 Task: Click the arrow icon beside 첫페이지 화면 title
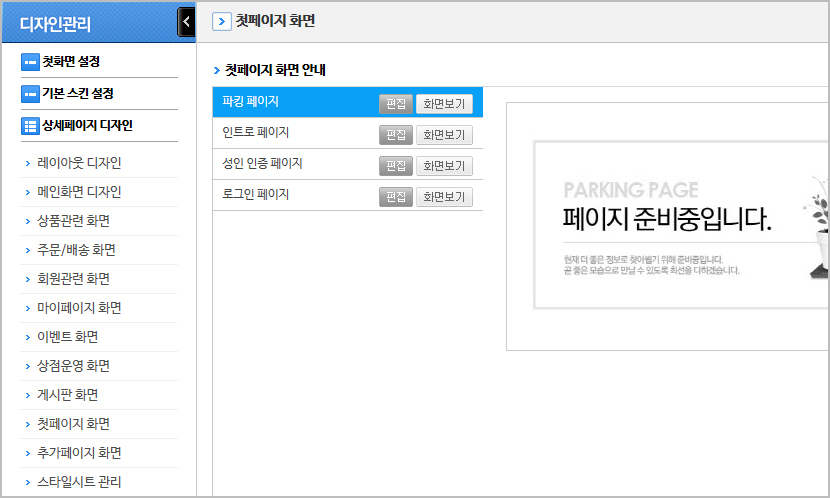coord(222,22)
